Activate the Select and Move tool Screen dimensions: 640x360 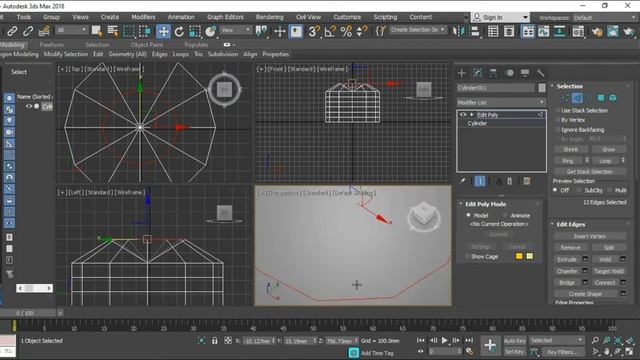click(x=163, y=31)
